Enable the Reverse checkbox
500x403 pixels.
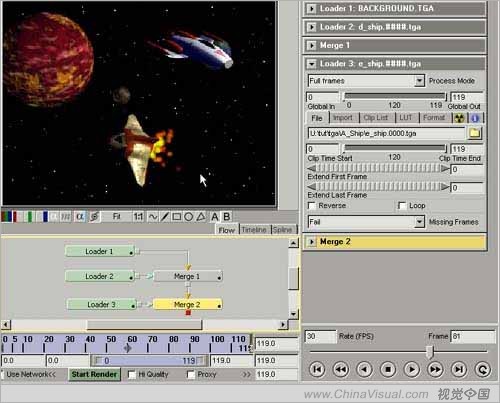pyautogui.click(x=312, y=206)
